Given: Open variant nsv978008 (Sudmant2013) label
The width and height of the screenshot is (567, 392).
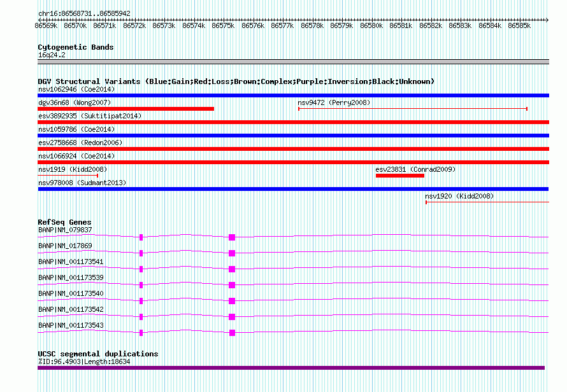Looking at the screenshot, I should pyautogui.click(x=82, y=183).
